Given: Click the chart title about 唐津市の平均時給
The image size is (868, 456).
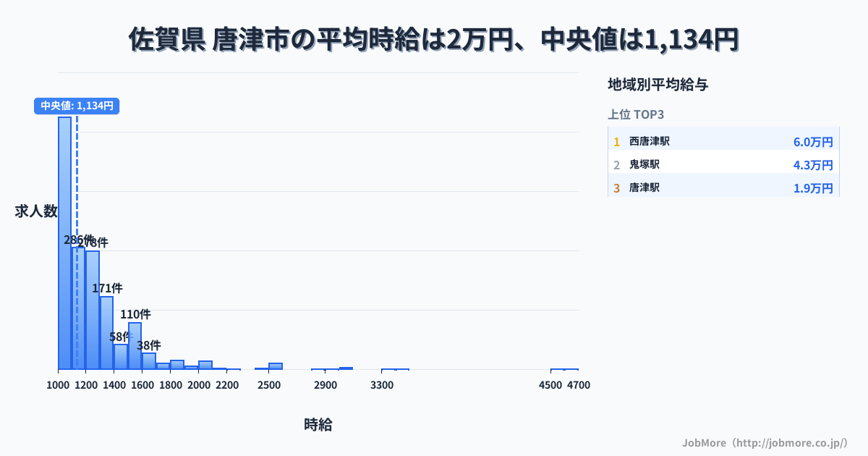Looking at the screenshot, I should 434,39.
